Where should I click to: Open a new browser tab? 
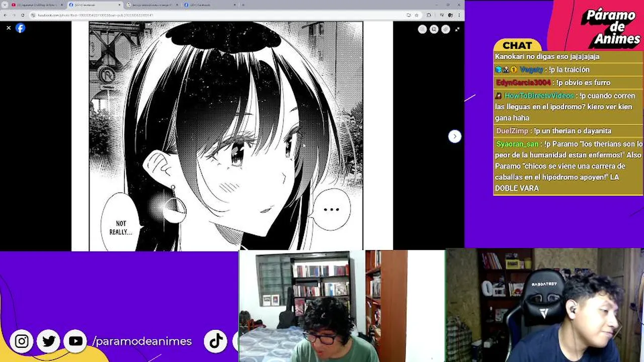(x=243, y=5)
